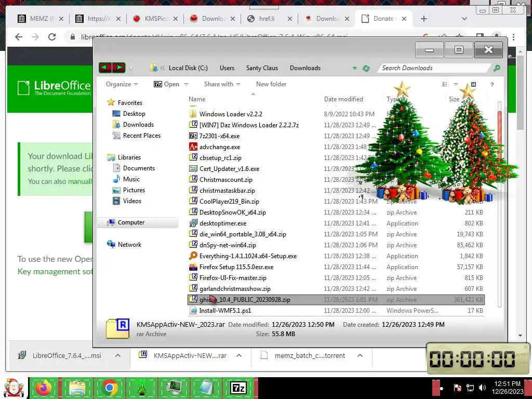Click the Explorer forward navigation arrow
This screenshot has height=399, width=532.
coord(119,68)
